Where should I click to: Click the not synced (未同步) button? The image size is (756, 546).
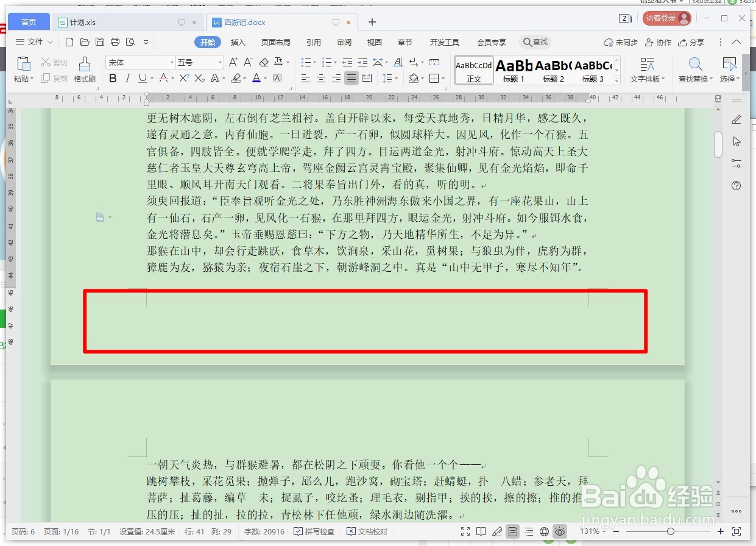tap(621, 42)
